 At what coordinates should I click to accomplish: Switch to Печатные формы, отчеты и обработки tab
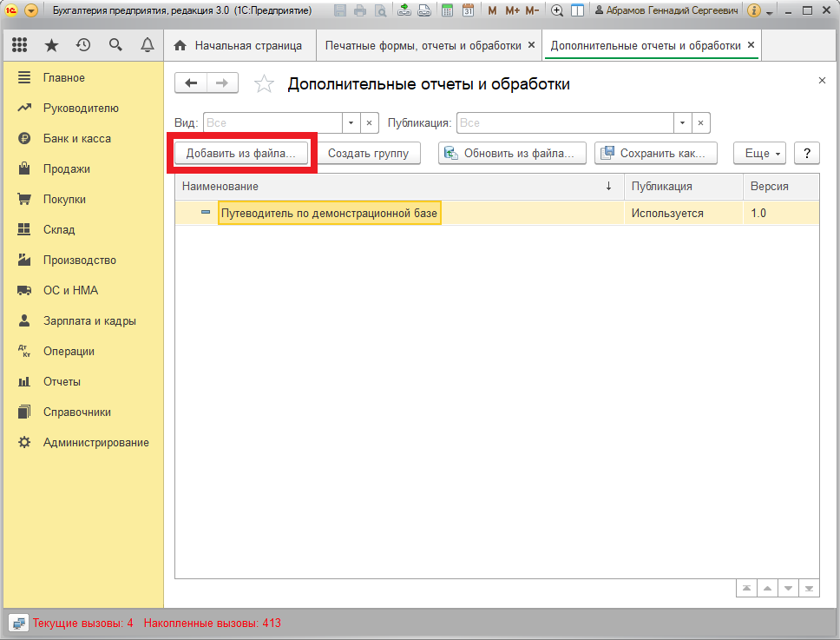point(423,45)
